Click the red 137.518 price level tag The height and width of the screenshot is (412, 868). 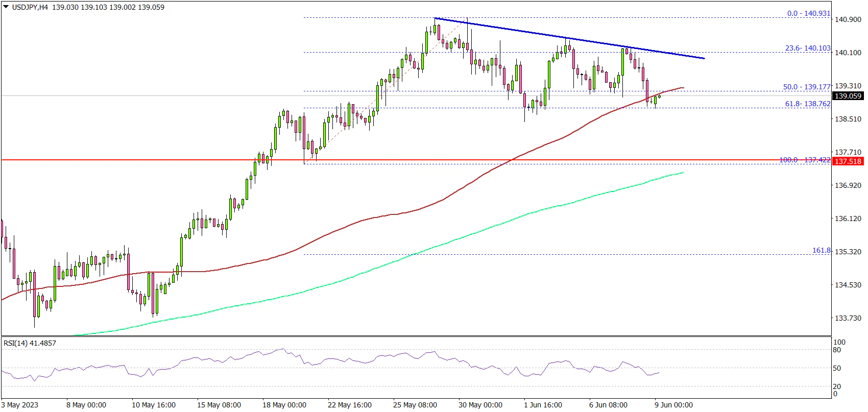point(848,161)
